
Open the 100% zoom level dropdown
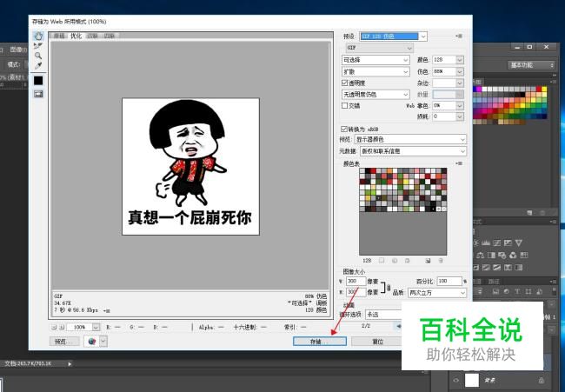click(x=96, y=327)
